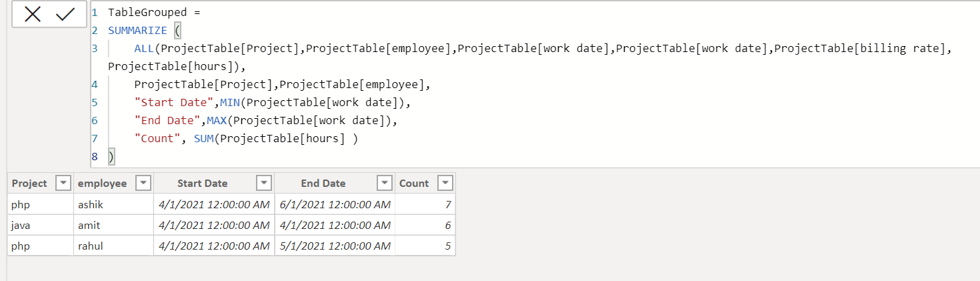The height and width of the screenshot is (281, 980).
Task: Click the MAX function in the formula
Action: click(x=217, y=121)
